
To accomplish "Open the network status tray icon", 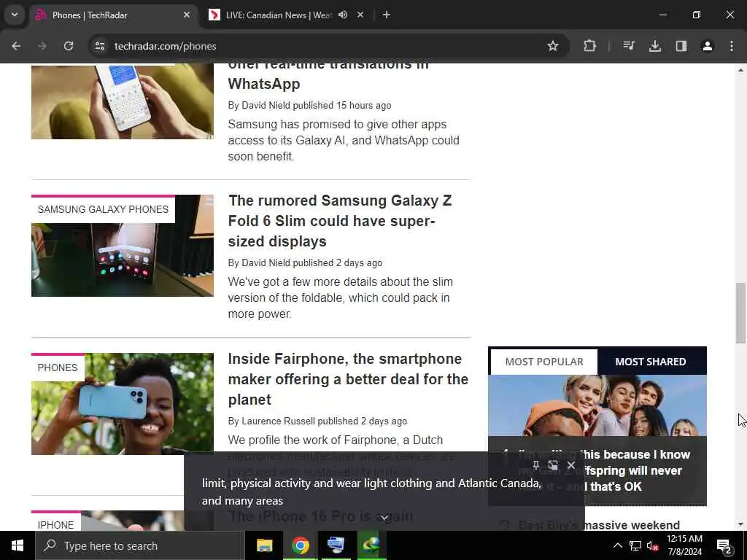I will [635, 545].
